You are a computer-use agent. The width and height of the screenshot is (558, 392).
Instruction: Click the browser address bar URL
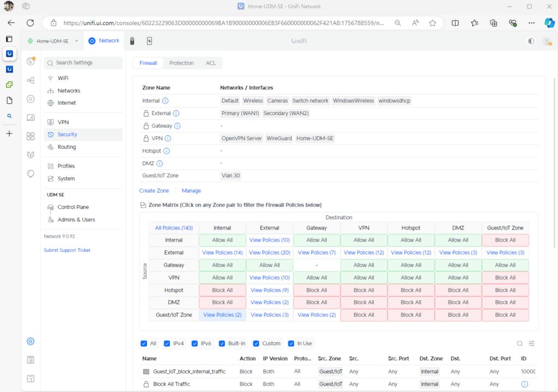click(224, 23)
